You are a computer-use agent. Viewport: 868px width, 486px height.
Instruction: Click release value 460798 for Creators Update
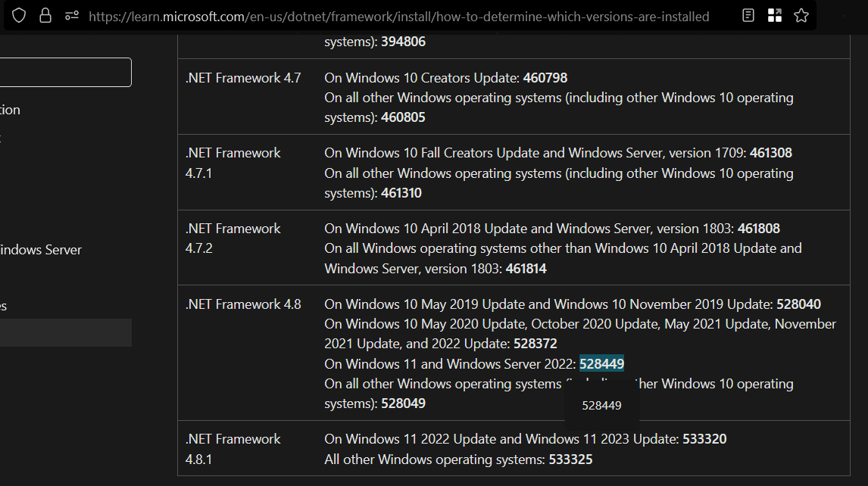545,78
